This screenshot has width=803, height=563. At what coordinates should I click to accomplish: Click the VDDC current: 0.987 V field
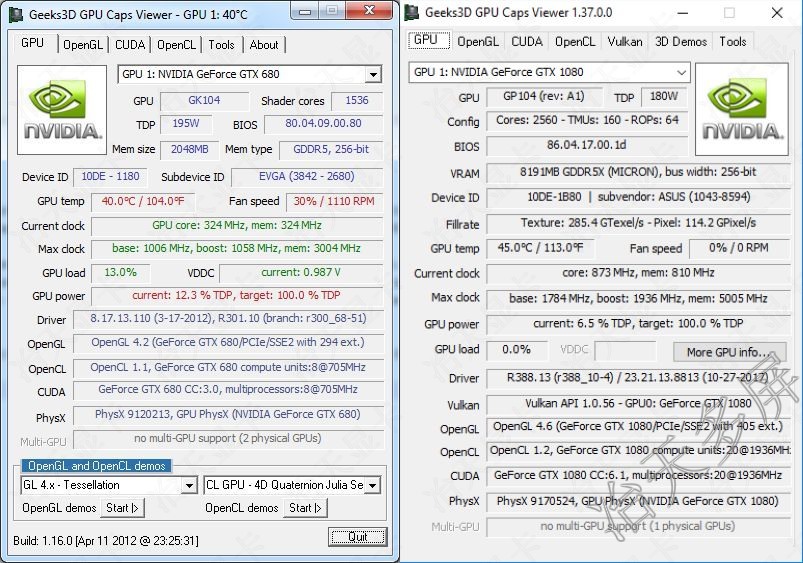click(301, 273)
